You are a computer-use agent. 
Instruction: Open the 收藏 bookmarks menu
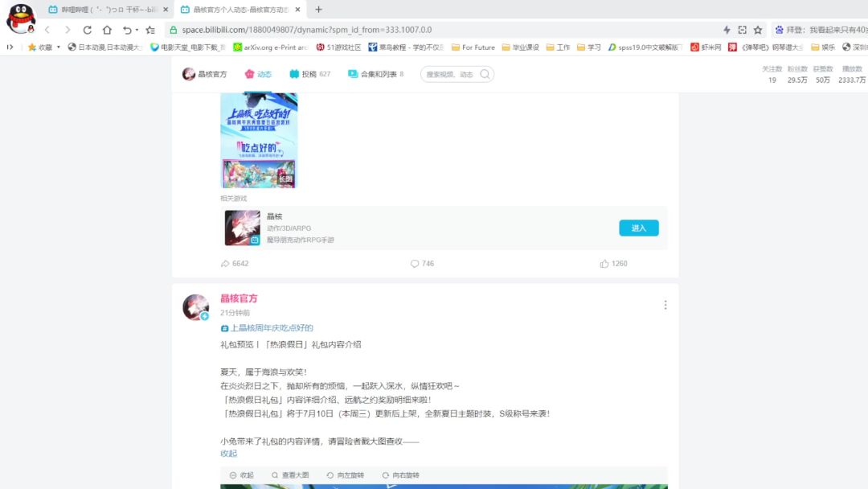(x=43, y=47)
